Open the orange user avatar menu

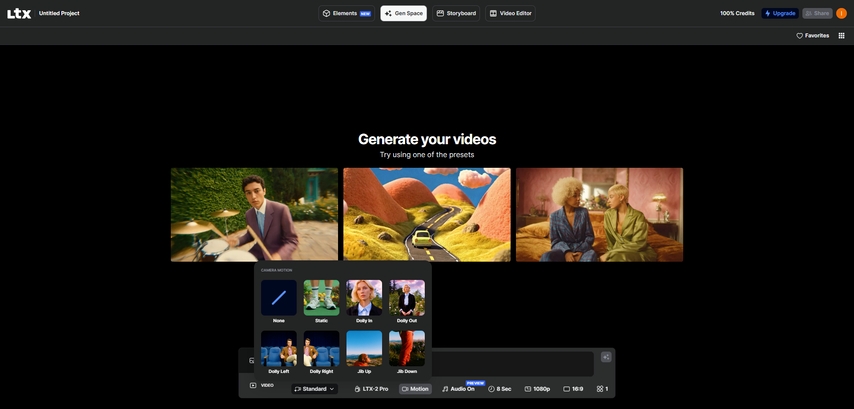[841, 14]
